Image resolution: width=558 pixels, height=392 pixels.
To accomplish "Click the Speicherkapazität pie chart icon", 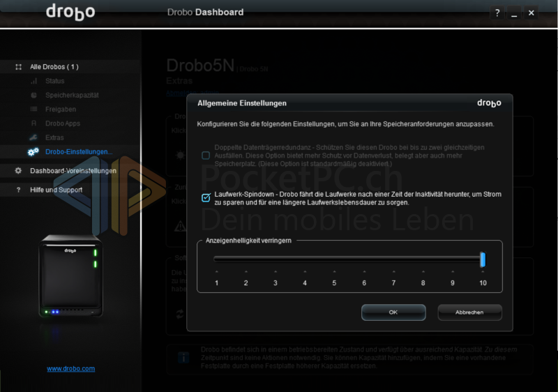I will [x=33, y=95].
